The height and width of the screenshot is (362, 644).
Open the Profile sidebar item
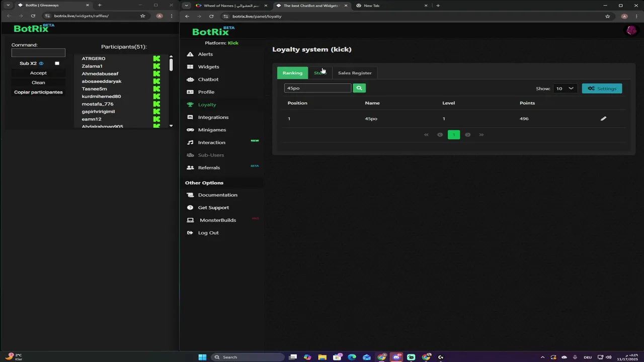click(206, 92)
